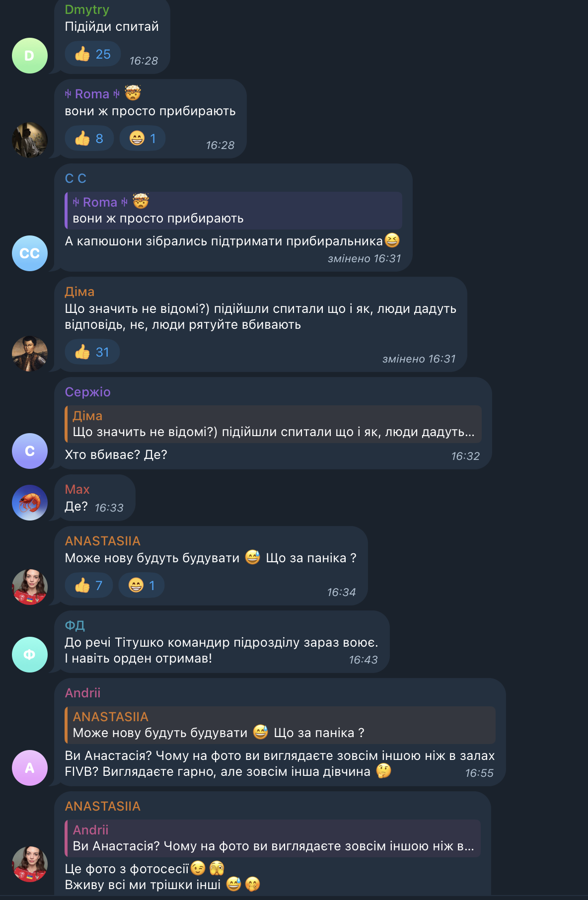
Task: Open the ФД teal avatar
Action: pyautogui.click(x=30, y=655)
